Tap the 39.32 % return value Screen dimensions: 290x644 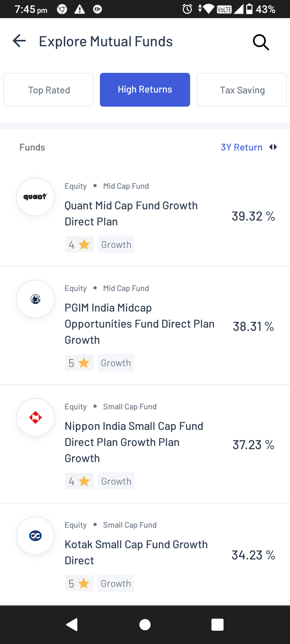pyautogui.click(x=253, y=216)
